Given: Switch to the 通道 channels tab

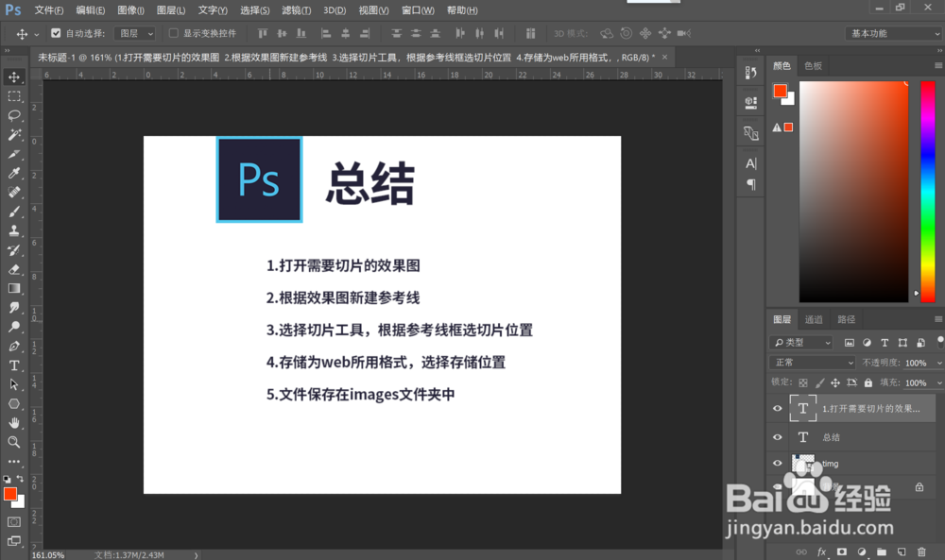Looking at the screenshot, I should [x=813, y=319].
